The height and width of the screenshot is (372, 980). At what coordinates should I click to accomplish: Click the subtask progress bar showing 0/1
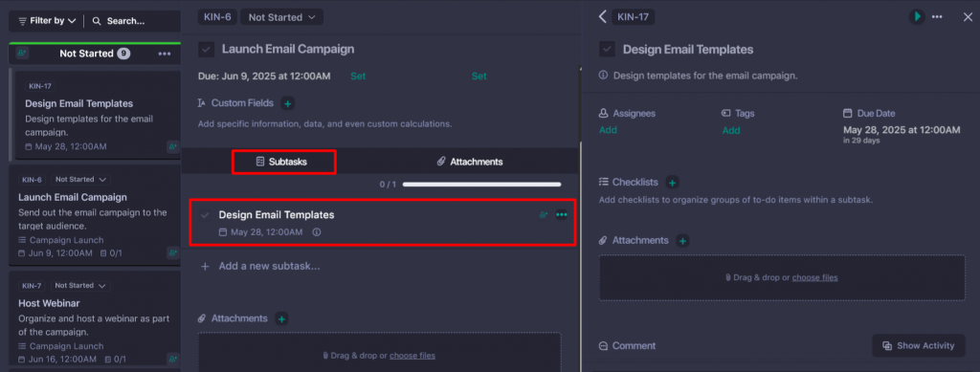[482, 185]
